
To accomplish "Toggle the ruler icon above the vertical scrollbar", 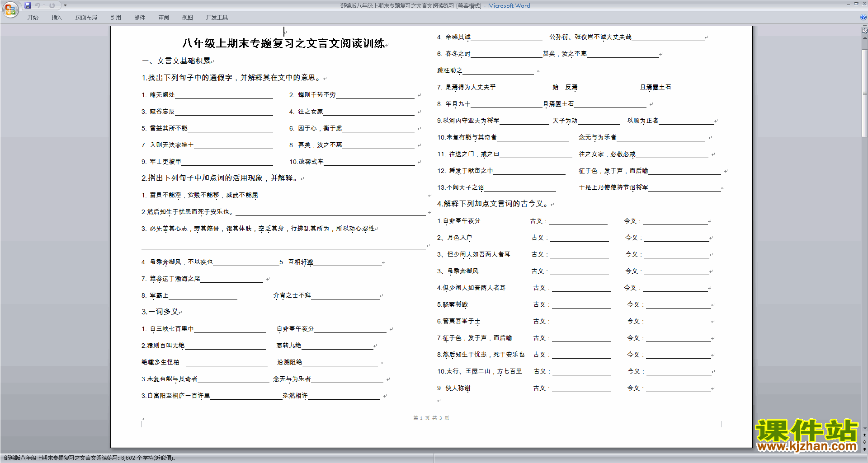I will click(865, 31).
